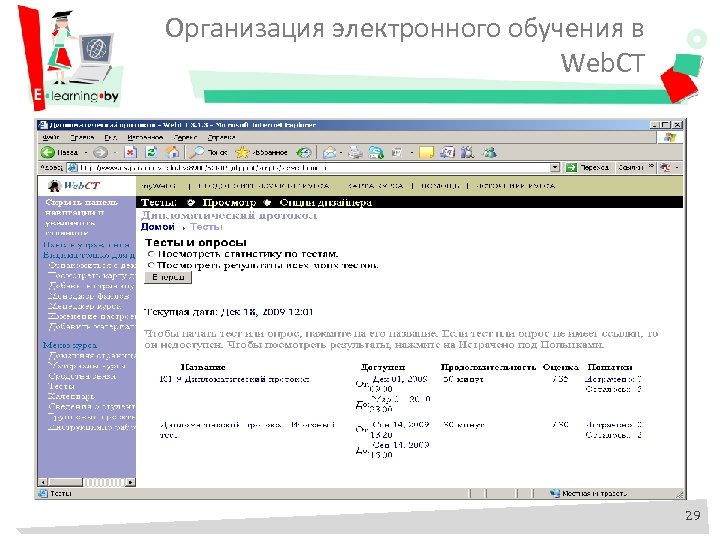Screen dimensions: 720x540
Task: Click the sidebar horizontal scrollbar thumb
Action: click(65, 482)
